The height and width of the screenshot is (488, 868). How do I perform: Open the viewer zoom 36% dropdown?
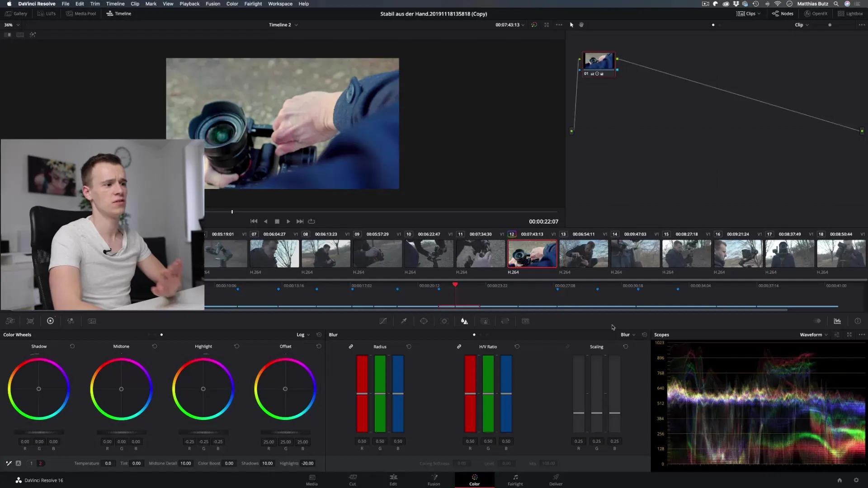tap(12, 25)
